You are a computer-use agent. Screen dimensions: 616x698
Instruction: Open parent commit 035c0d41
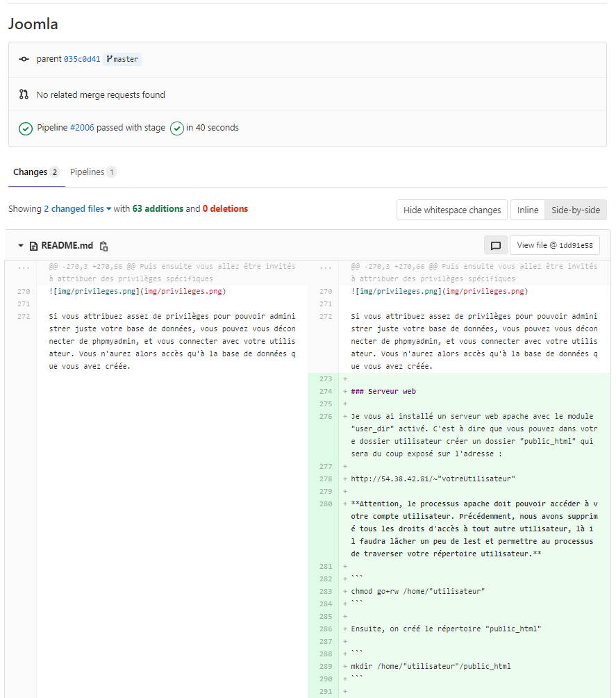[x=82, y=59]
